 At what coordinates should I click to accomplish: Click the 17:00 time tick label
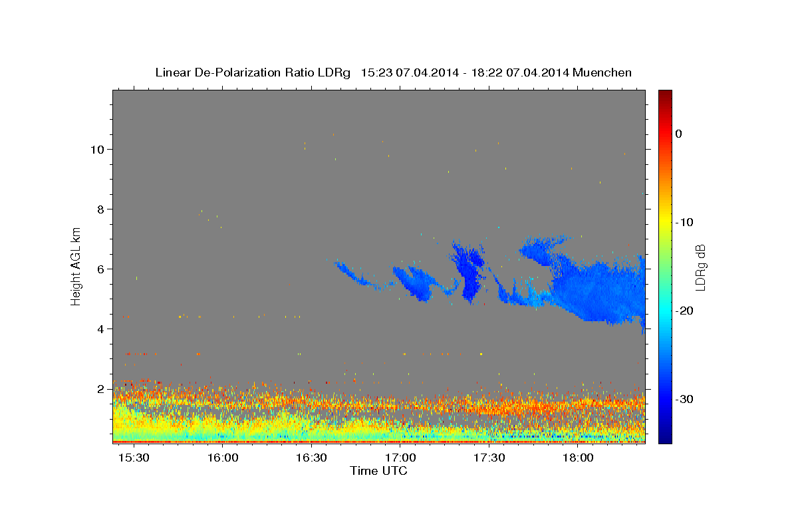coord(401,458)
